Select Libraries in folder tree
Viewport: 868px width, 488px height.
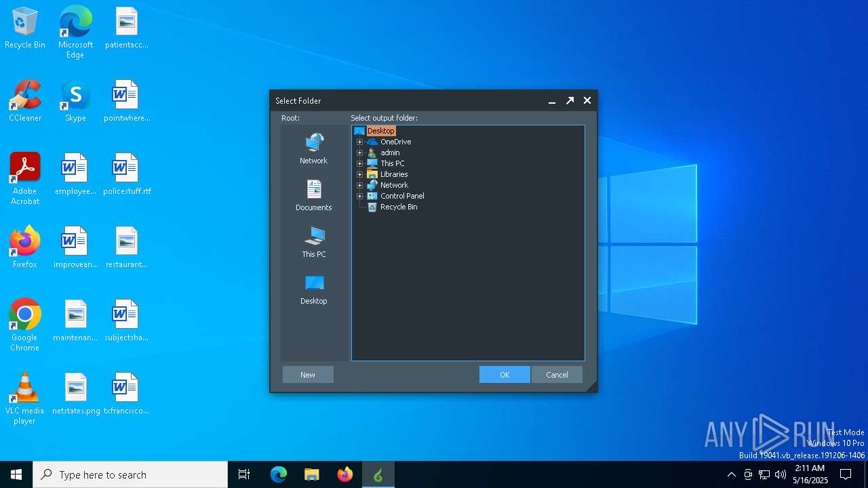tap(394, 174)
